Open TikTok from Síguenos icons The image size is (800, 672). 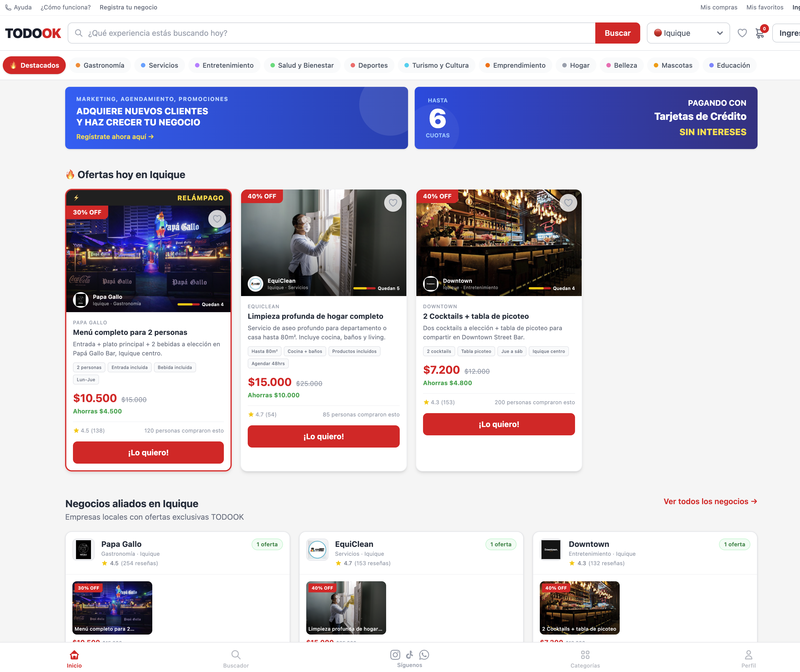tap(409, 655)
